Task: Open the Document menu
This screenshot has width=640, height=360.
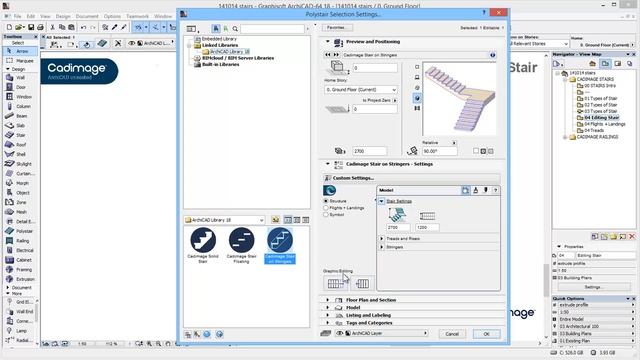Action: click(x=87, y=16)
